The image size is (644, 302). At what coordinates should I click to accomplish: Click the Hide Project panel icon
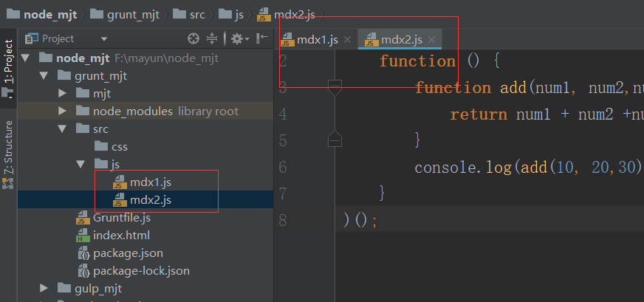261,38
